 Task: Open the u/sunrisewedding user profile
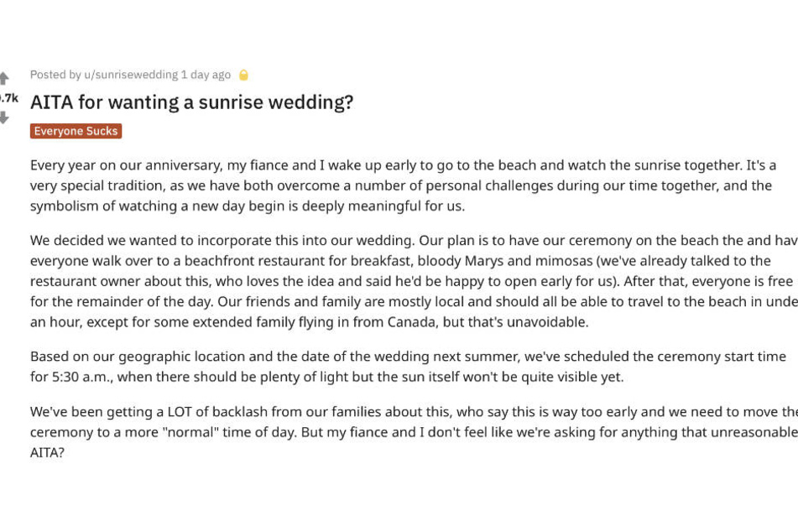(x=131, y=75)
